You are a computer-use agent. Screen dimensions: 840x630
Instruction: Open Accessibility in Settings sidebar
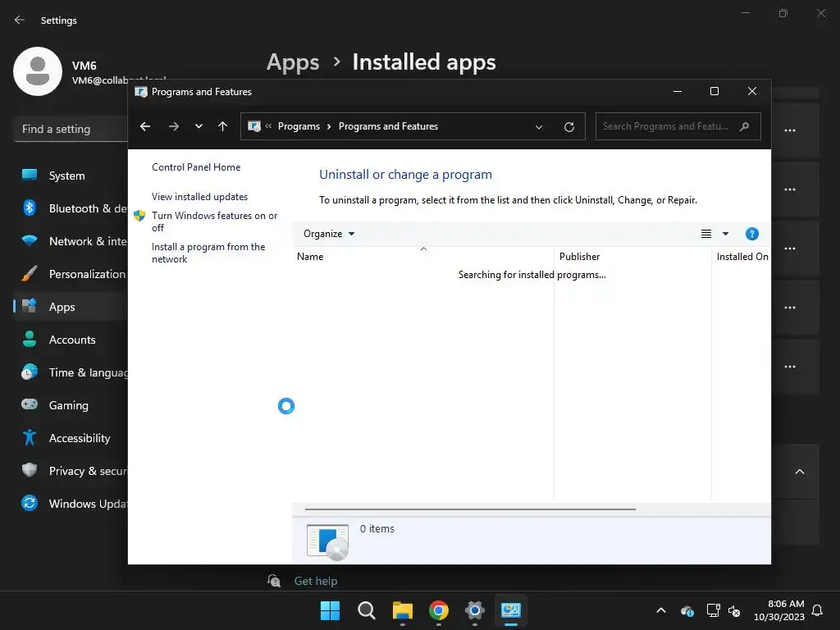click(71, 438)
